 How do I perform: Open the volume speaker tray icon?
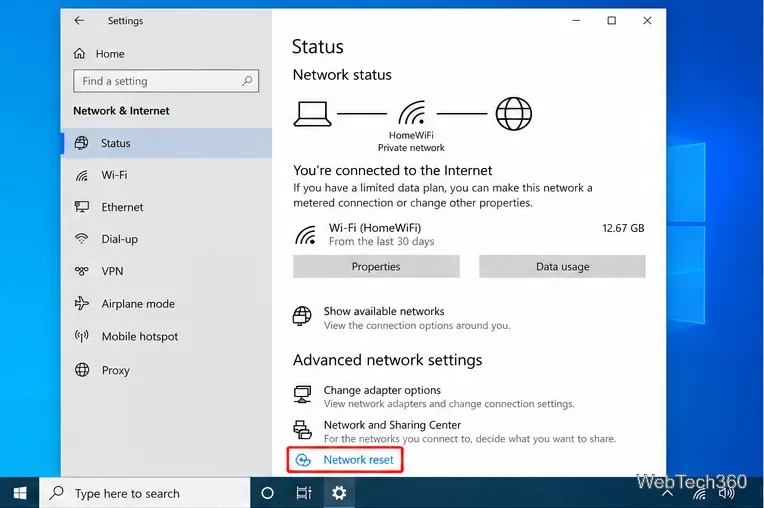(x=726, y=493)
